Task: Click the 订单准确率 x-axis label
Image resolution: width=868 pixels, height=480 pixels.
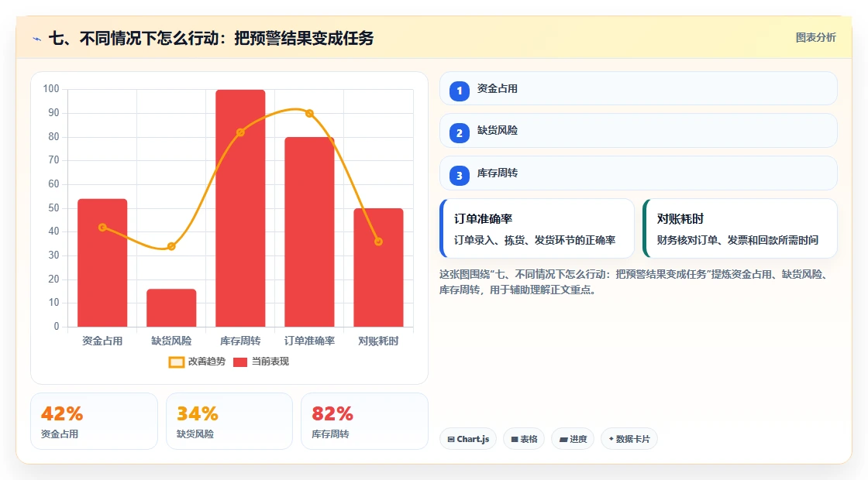Action: tap(309, 341)
